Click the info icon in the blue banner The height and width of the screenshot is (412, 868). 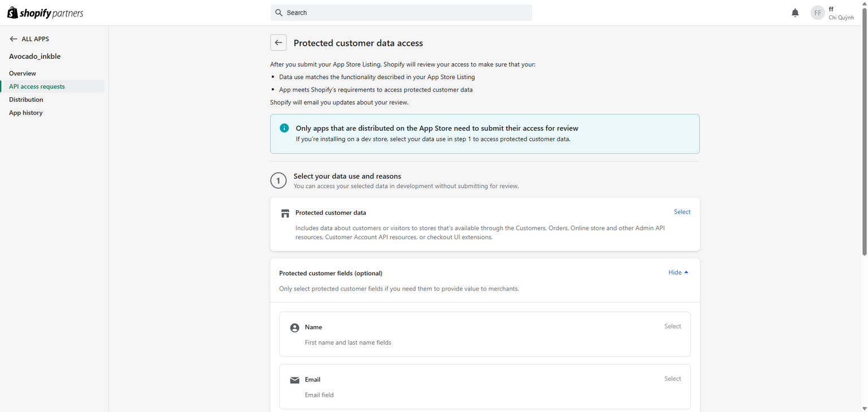pos(284,128)
